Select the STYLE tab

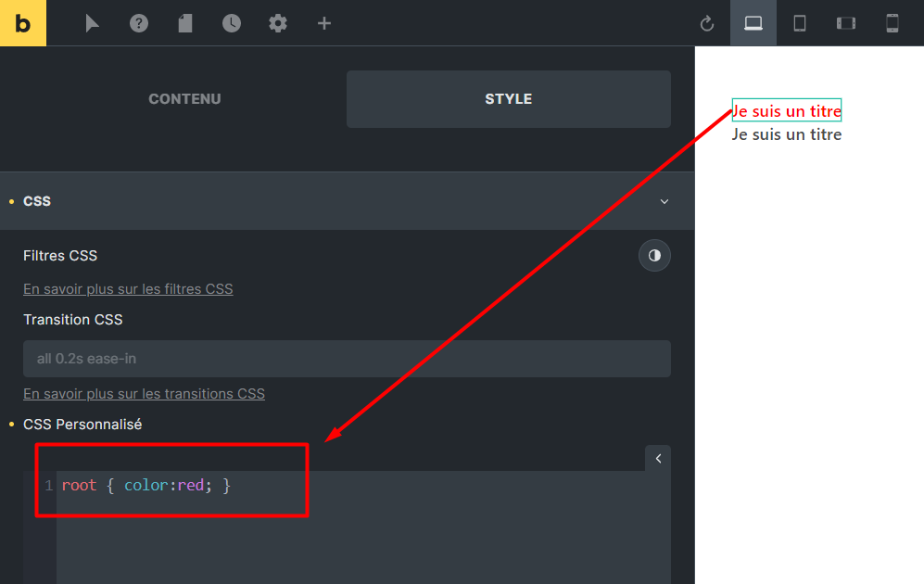point(508,99)
